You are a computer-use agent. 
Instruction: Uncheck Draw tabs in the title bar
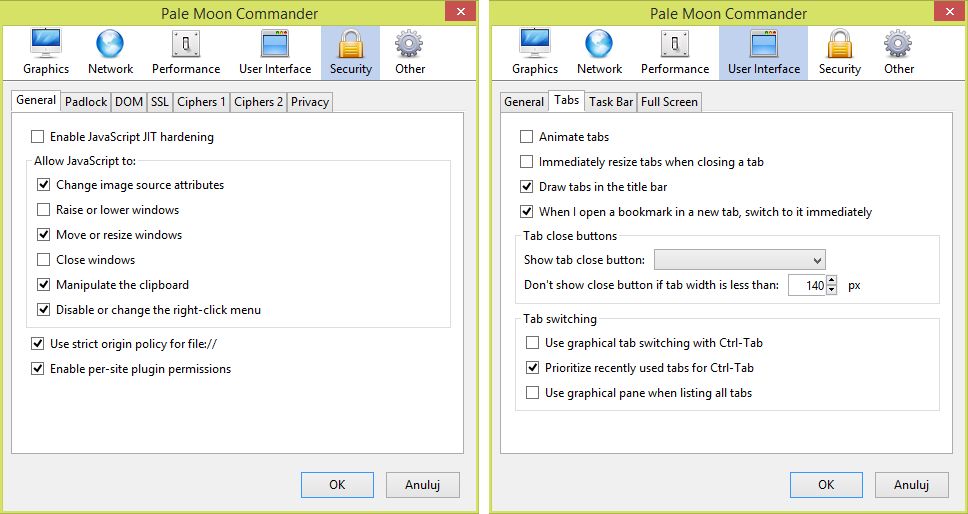[527, 186]
